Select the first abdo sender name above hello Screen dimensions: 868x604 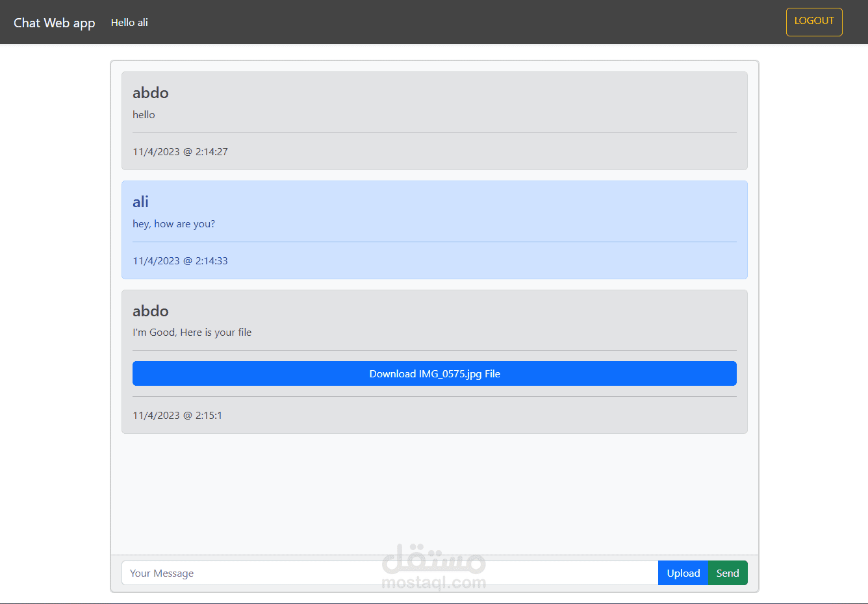151,93
